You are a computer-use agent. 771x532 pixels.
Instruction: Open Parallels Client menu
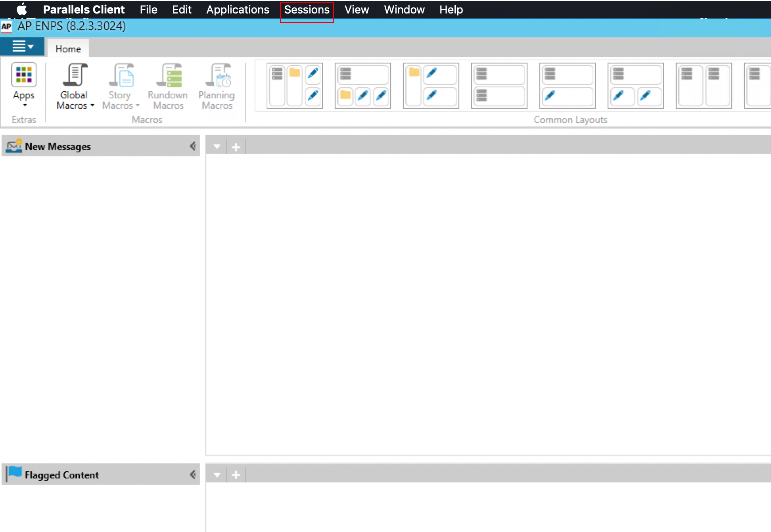coord(84,10)
